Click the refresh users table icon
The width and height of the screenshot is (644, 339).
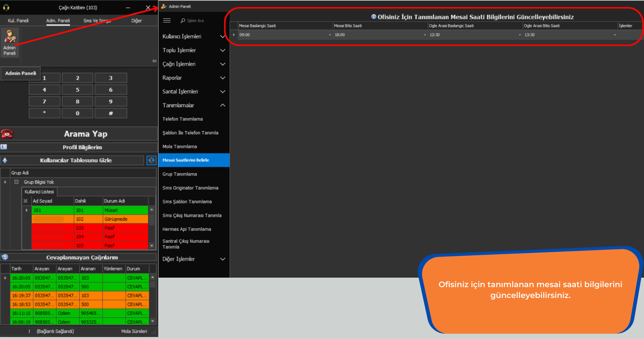coord(151,160)
